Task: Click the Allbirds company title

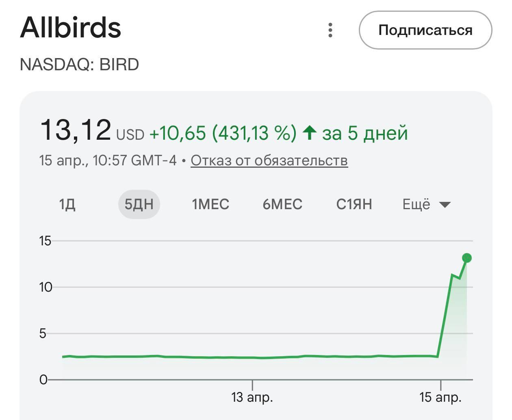Action: pyautogui.click(x=71, y=27)
